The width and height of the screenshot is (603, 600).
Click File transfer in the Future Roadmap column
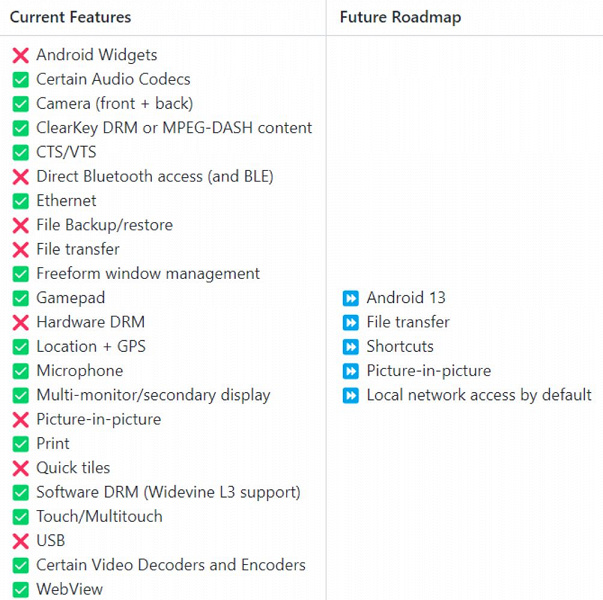pyautogui.click(x=408, y=322)
